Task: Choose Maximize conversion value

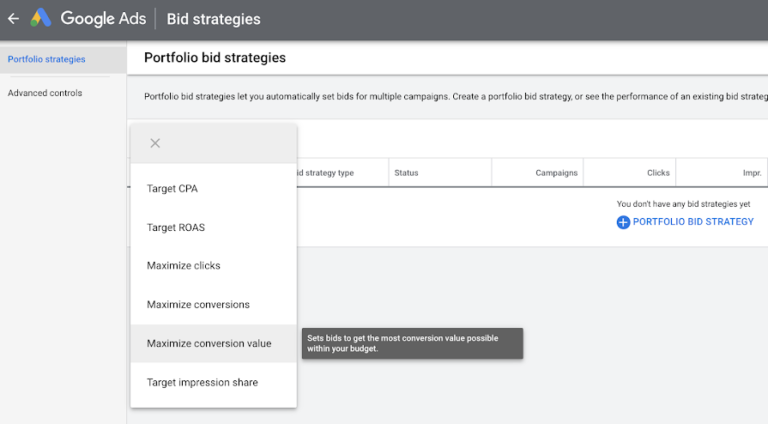Action: point(208,343)
